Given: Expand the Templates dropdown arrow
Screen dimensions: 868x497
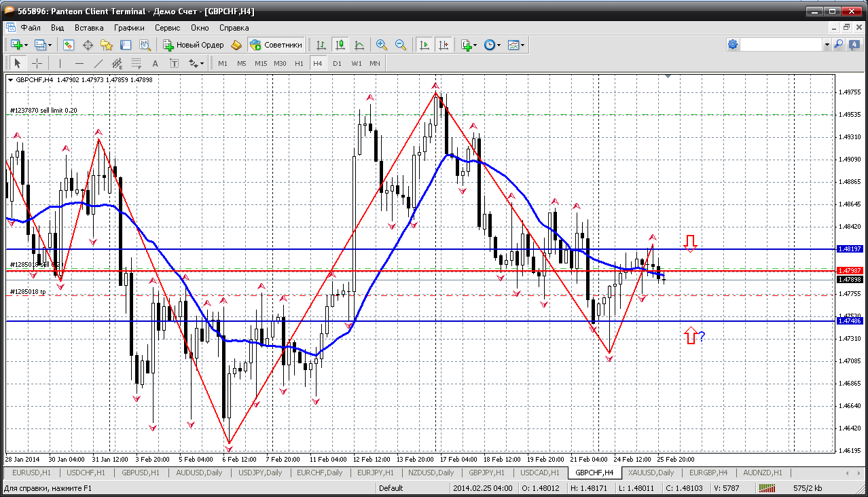Looking at the screenshot, I should coord(523,45).
